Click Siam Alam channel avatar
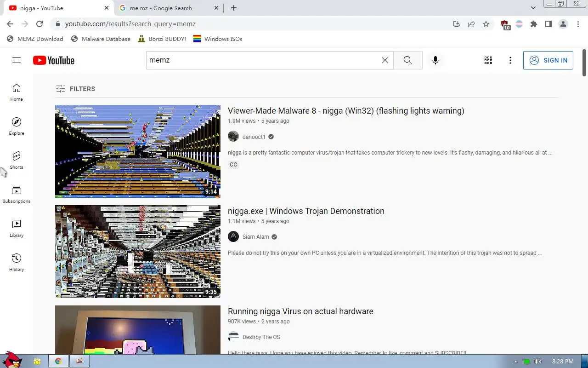 coord(233,237)
